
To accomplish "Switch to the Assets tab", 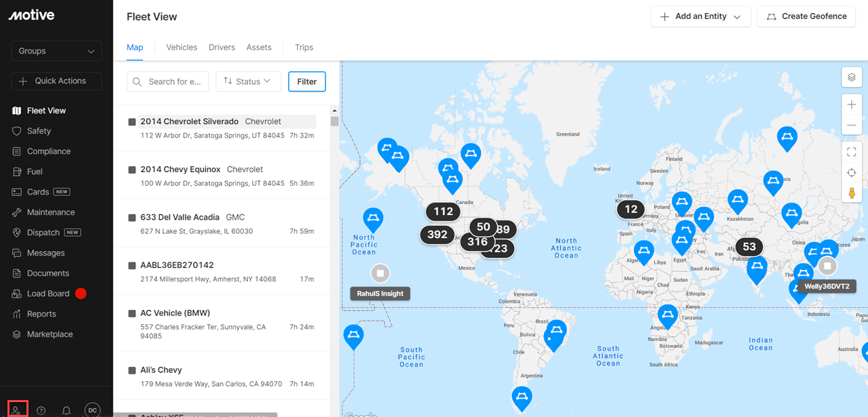I will pyautogui.click(x=259, y=47).
